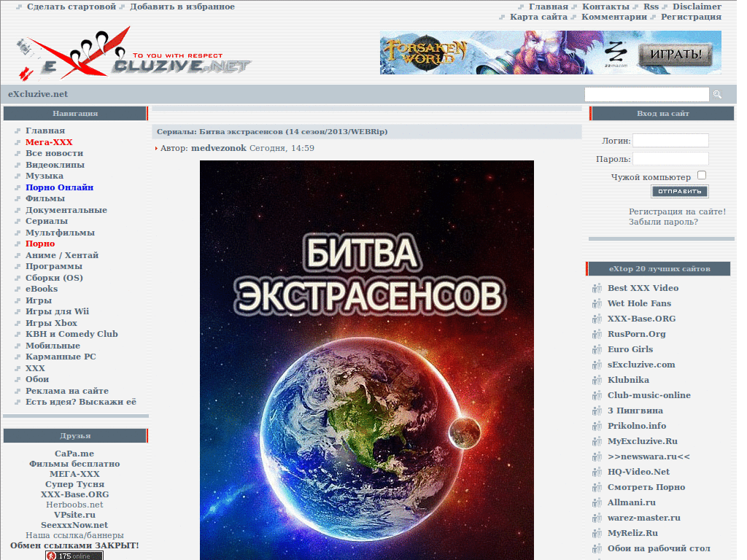Open Карманные PC section
Viewport: 747px width, 560px height.
61,357
